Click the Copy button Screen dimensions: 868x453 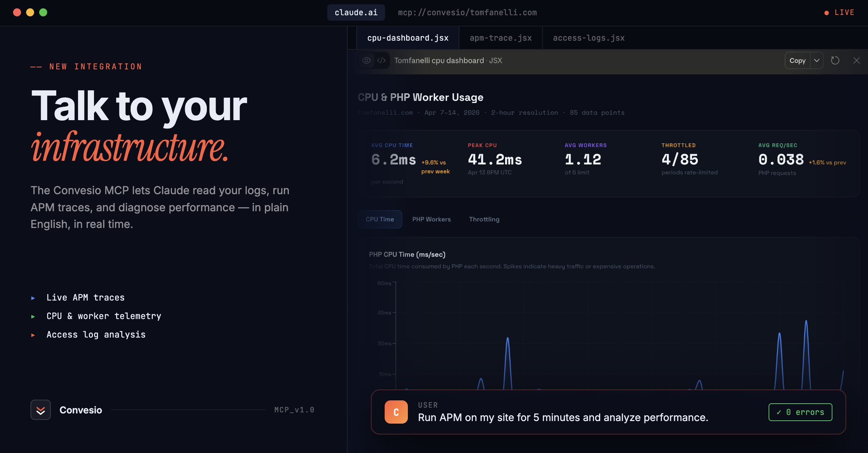point(797,60)
